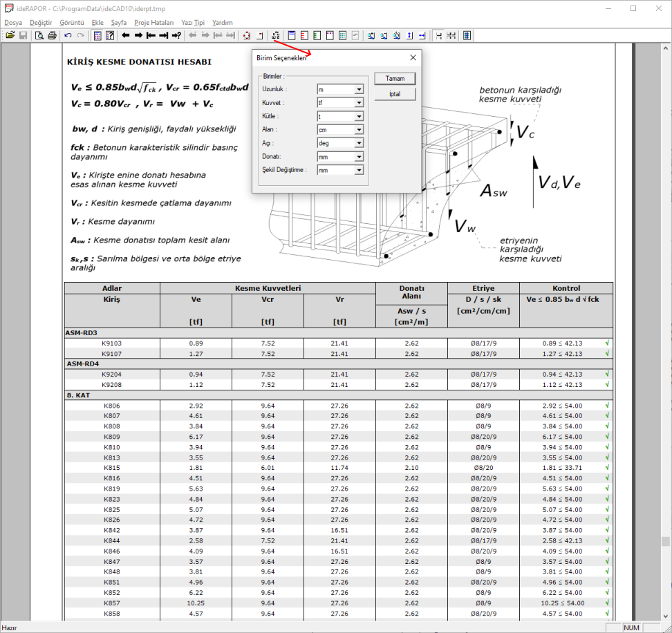Open the Proje Hataları menu

coord(154,22)
